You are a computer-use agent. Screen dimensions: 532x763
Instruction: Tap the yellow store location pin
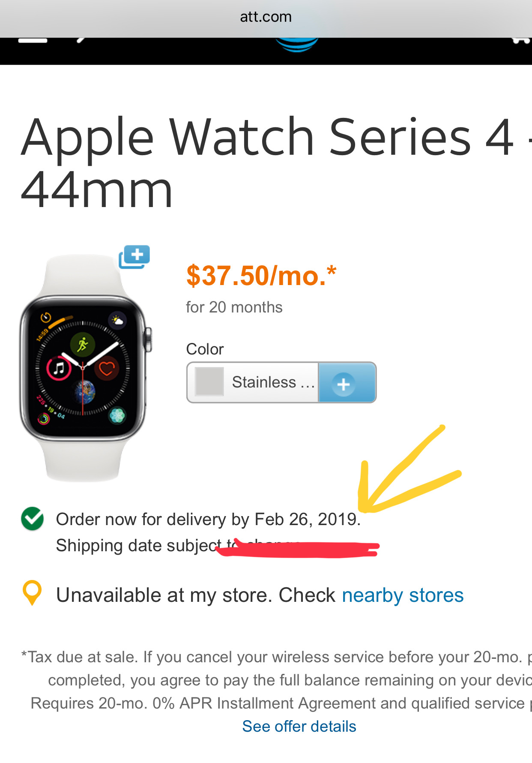tap(32, 592)
